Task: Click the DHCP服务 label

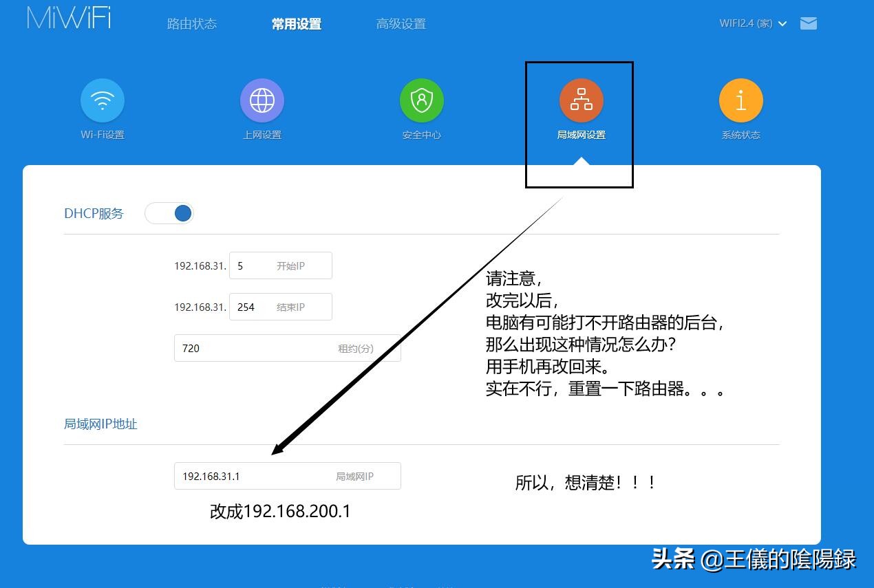Action: (x=94, y=213)
